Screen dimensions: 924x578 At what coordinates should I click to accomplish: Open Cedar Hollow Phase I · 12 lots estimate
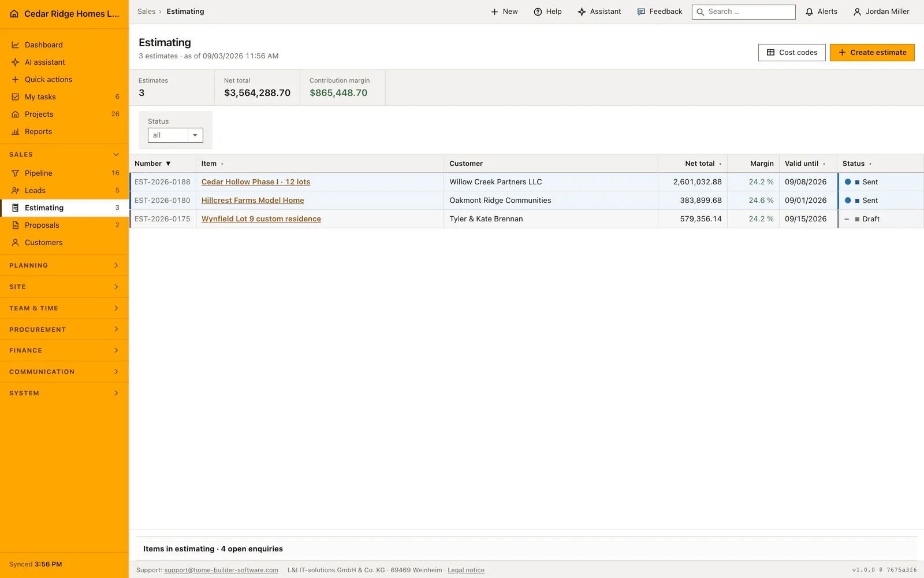256,181
